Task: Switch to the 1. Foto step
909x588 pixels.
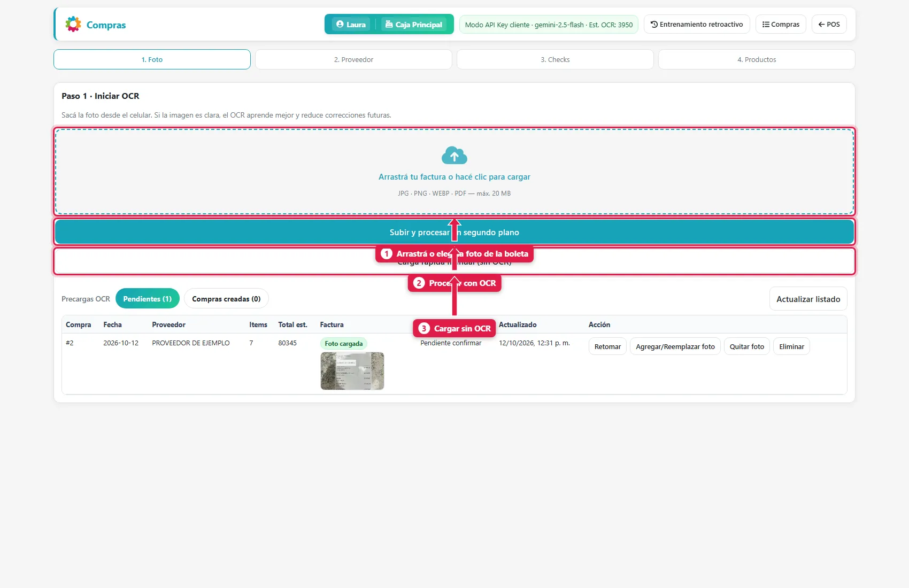Action: click(x=152, y=59)
